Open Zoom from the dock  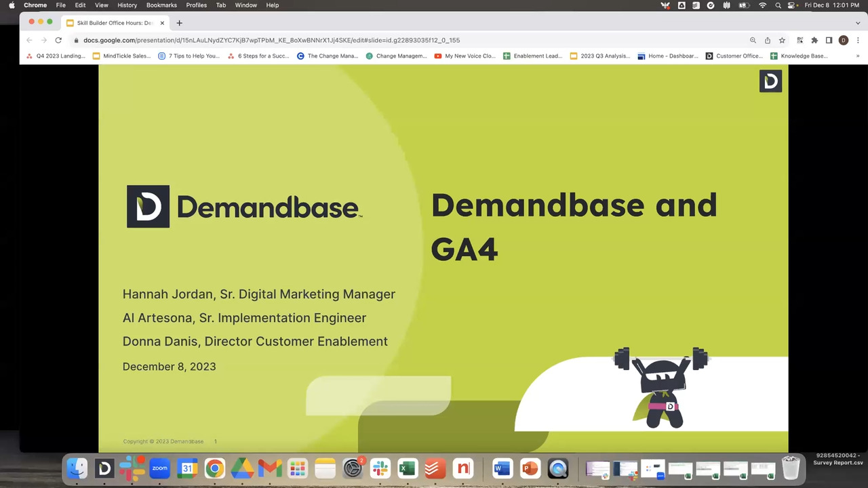pos(159,468)
